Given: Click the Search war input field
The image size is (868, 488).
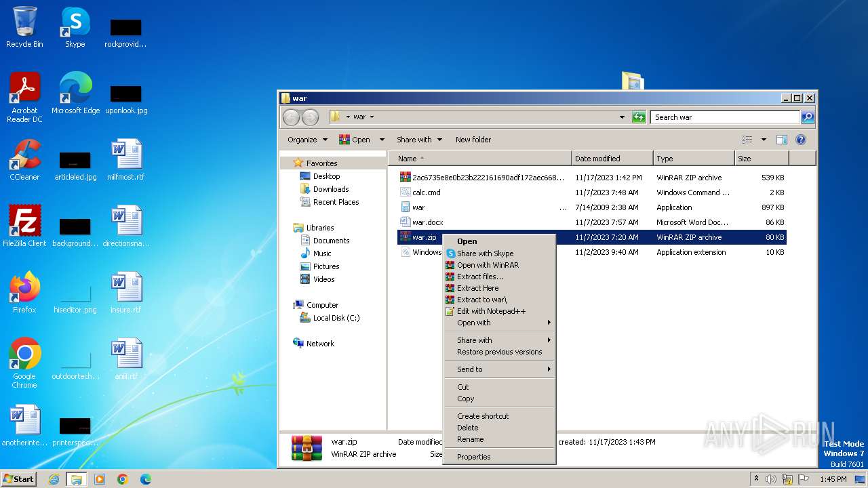Looking at the screenshot, I should point(725,117).
